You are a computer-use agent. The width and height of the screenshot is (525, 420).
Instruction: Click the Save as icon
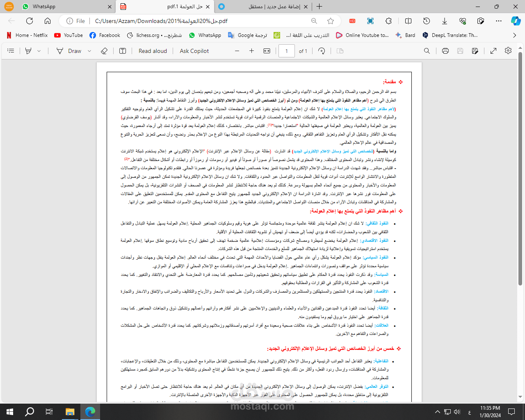click(x=475, y=51)
